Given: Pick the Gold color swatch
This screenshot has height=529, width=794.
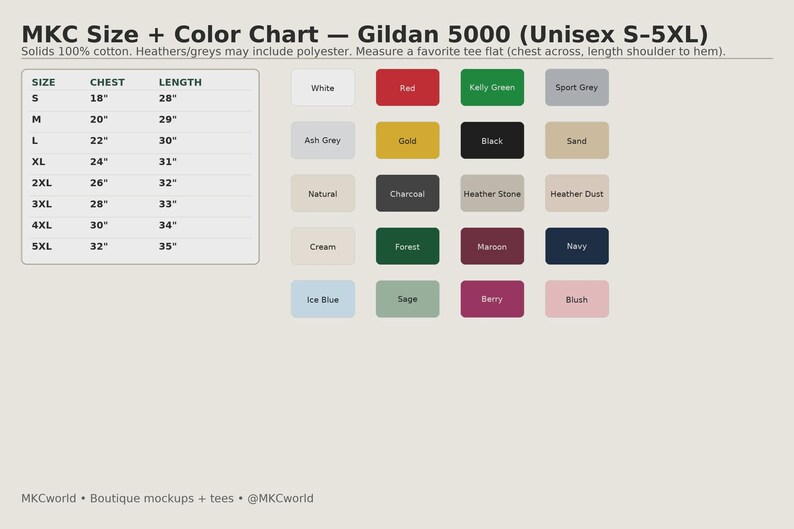Looking at the screenshot, I should [x=407, y=140].
